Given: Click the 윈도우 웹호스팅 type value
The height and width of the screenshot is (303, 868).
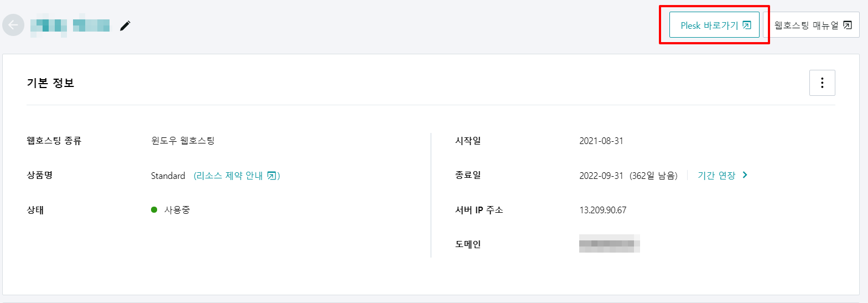Looking at the screenshot, I should point(183,141).
